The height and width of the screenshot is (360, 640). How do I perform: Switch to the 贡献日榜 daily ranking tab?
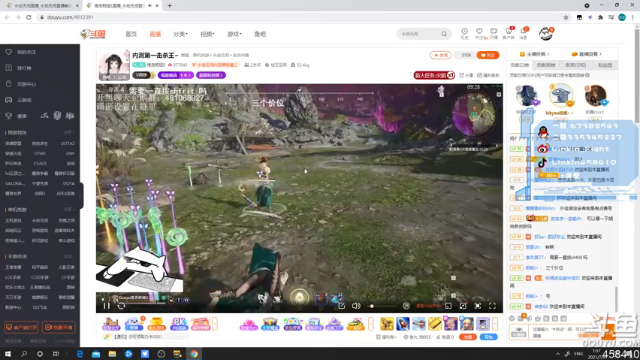coord(520,65)
